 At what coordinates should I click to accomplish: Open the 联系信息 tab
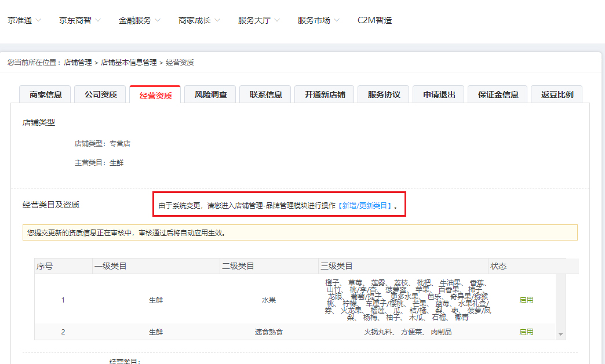tap(265, 94)
